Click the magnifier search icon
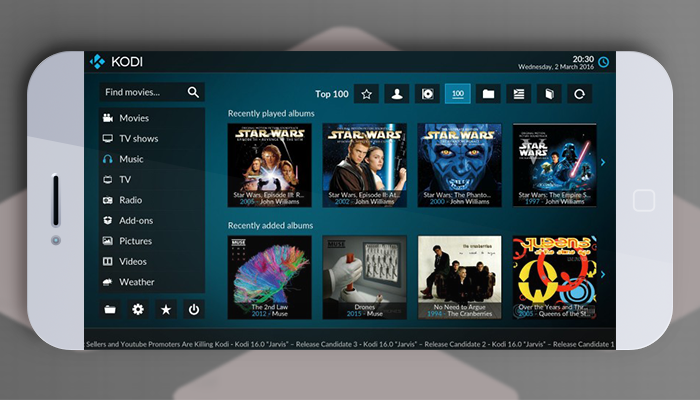The height and width of the screenshot is (400, 700). point(193,92)
